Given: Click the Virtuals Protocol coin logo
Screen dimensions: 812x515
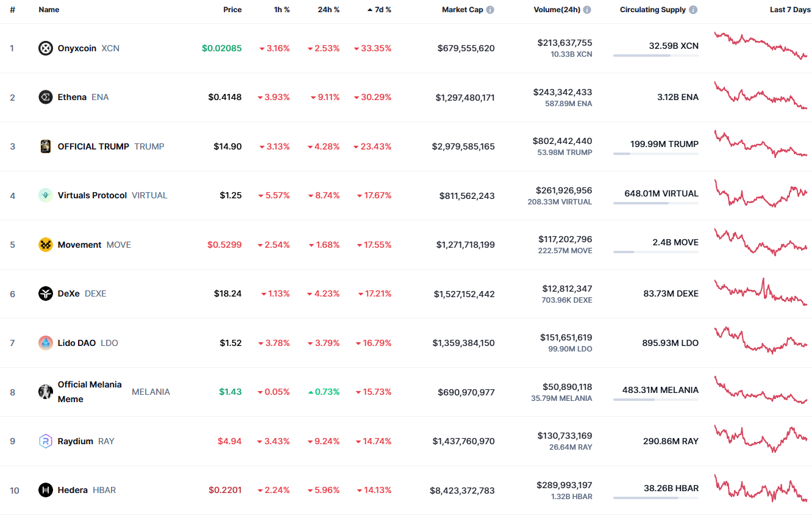Looking at the screenshot, I should pos(46,195).
